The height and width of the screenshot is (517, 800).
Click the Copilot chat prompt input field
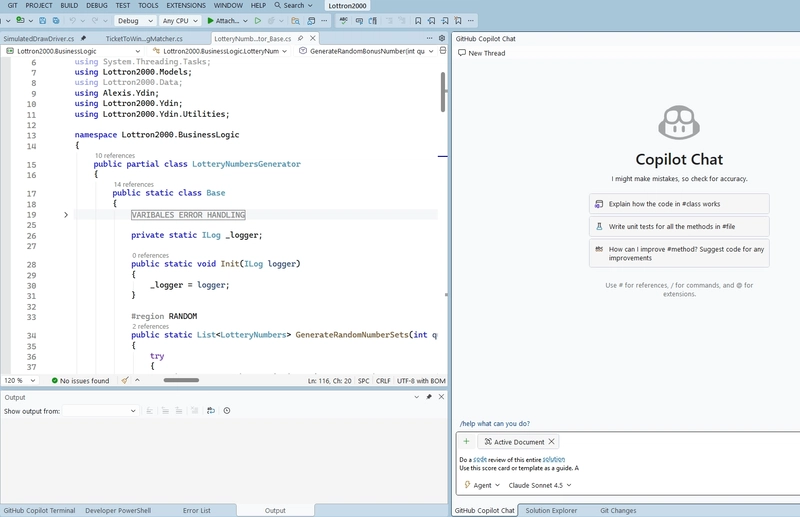pyautogui.click(x=620, y=463)
